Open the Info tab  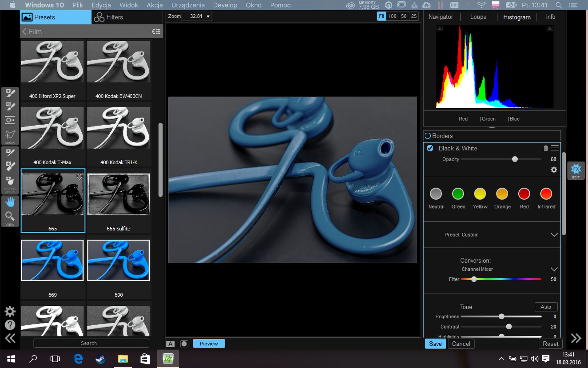[550, 17]
